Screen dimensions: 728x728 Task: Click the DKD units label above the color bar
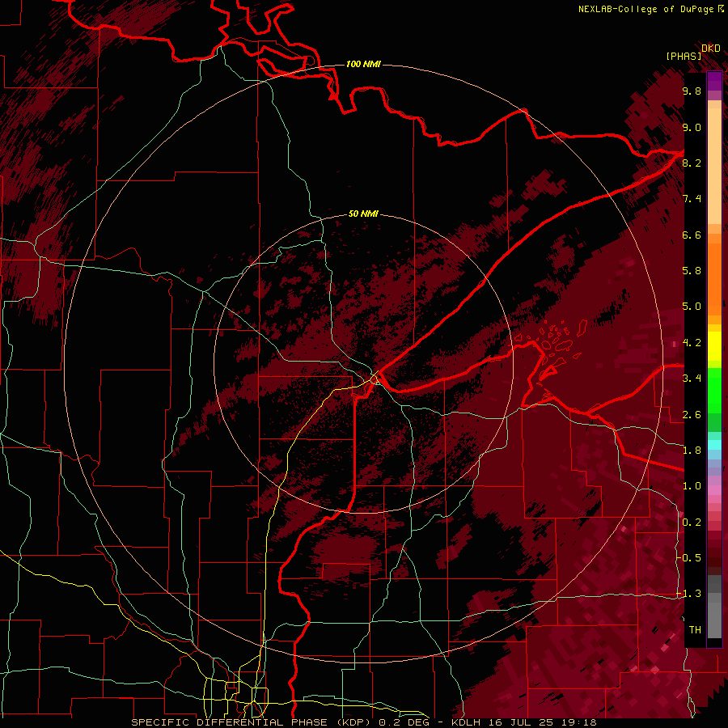click(711, 49)
